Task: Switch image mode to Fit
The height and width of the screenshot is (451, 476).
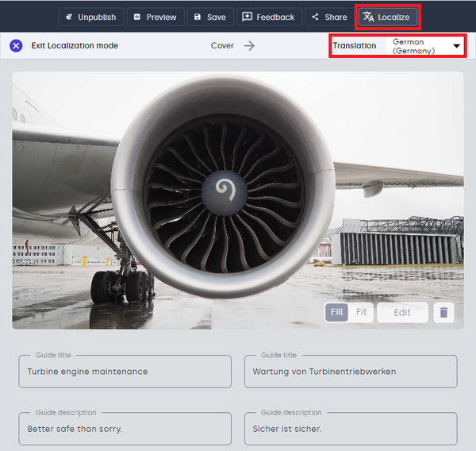Action: (x=361, y=312)
